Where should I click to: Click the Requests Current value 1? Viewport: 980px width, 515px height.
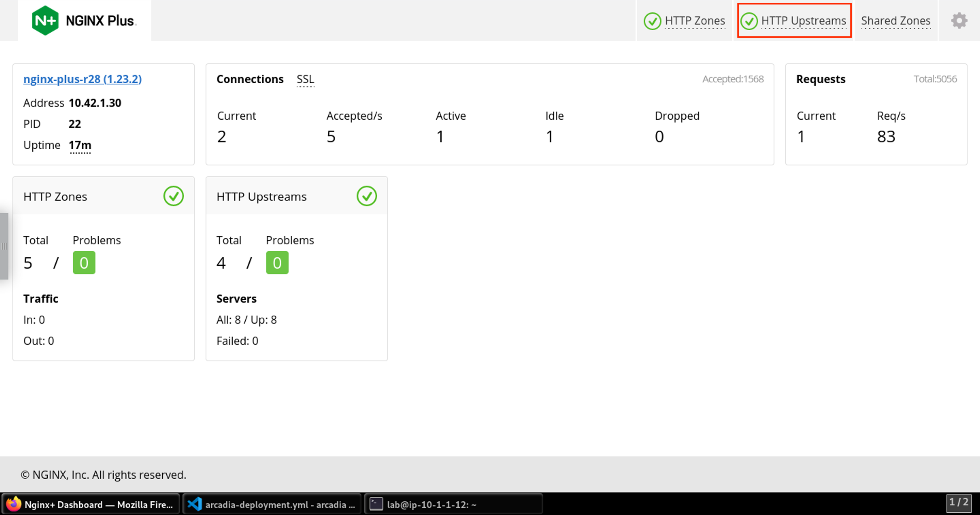(801, 136)
